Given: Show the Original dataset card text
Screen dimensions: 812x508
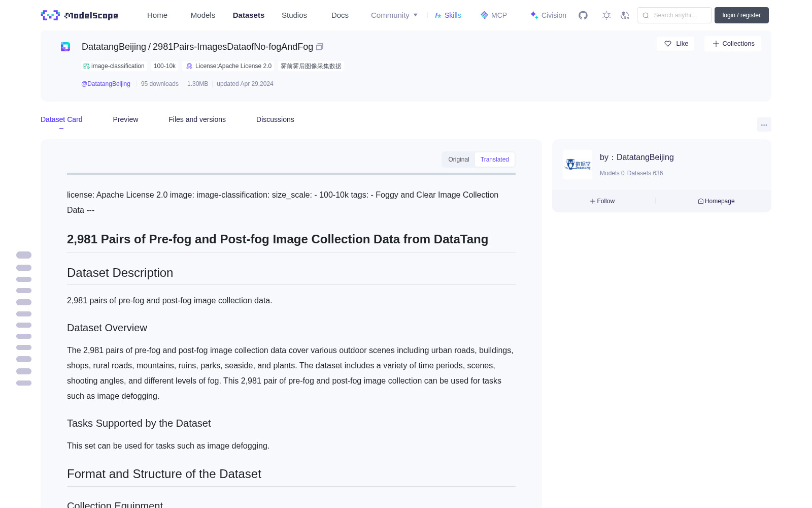Looking at the screenshot, I should 459,160.
